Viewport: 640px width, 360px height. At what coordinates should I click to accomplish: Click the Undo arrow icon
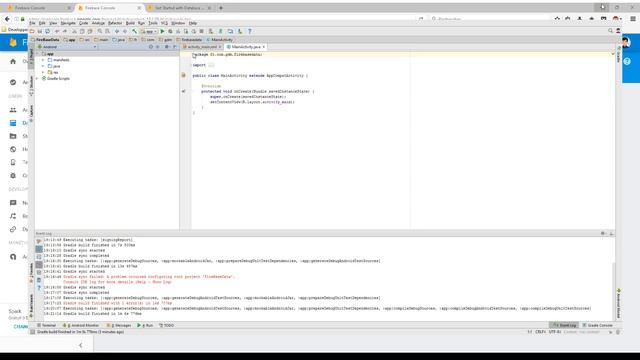point(57,31)
